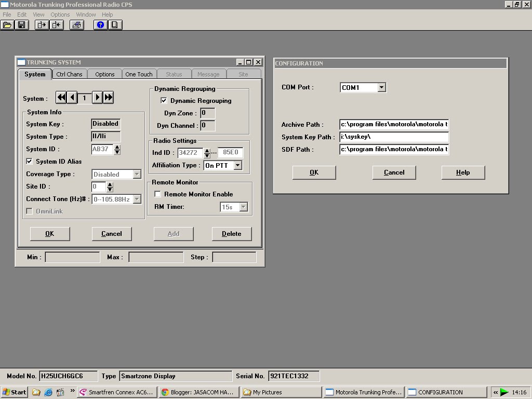The image size is (532, 399).
Task: Switch to the Ctrl Chans tab
Action: (x=69, y=74)
